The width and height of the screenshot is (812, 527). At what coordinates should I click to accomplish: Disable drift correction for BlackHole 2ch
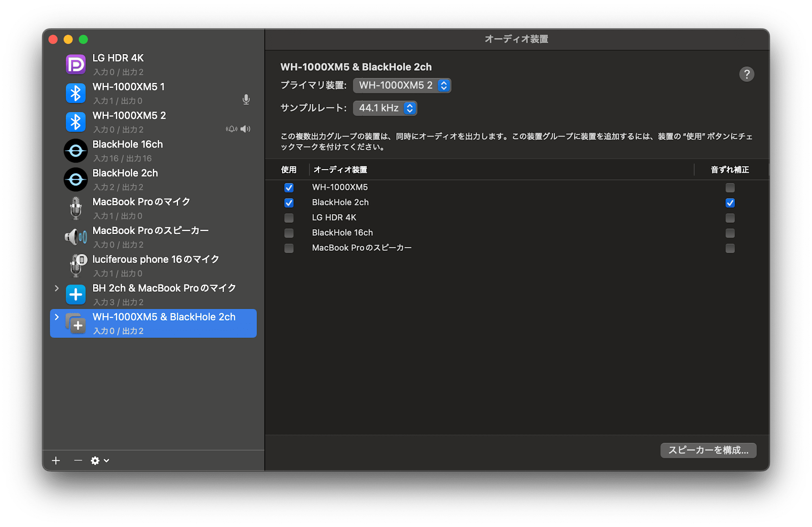coord(730,203)
